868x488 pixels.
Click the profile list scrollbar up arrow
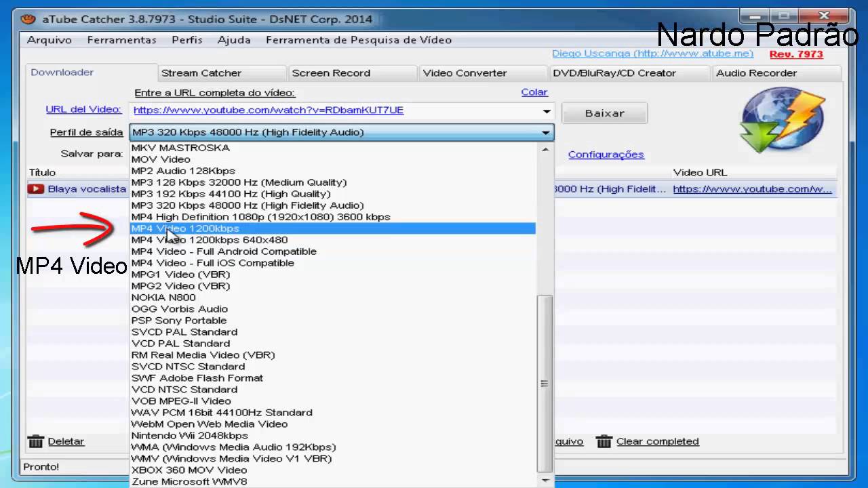click(x=546, y=149)
